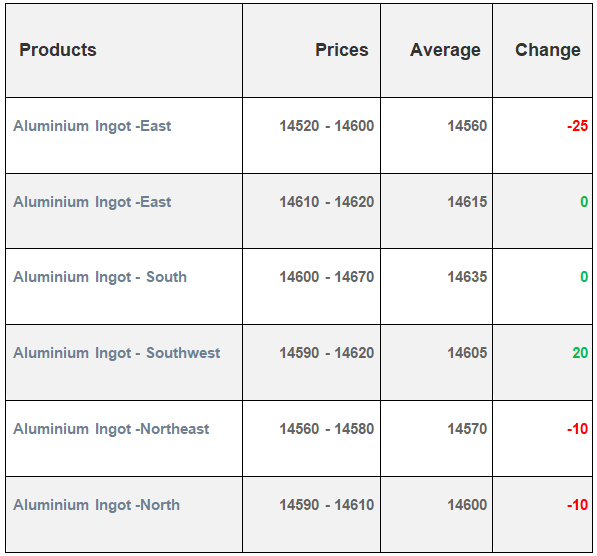Click the average value 14570

[x=467, y=429]
